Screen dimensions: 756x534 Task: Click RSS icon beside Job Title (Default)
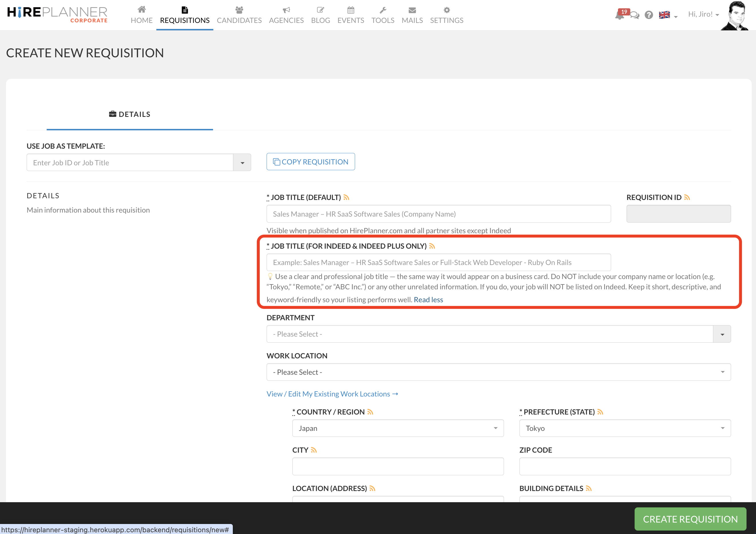pyautogui.click(x=346, y=197)
